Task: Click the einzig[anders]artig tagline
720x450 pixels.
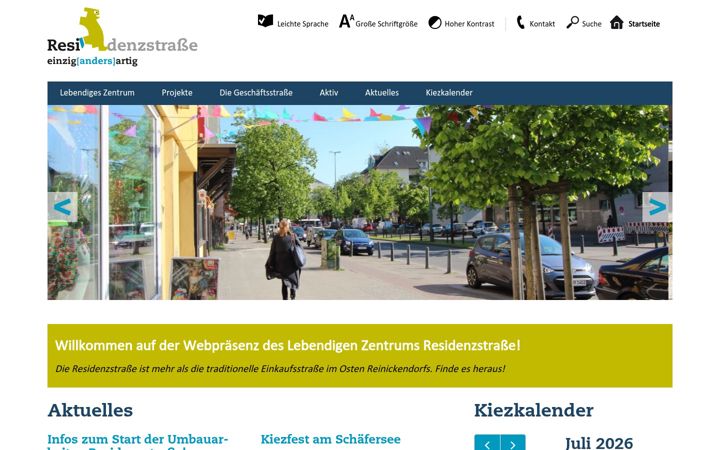Action: 92,61
